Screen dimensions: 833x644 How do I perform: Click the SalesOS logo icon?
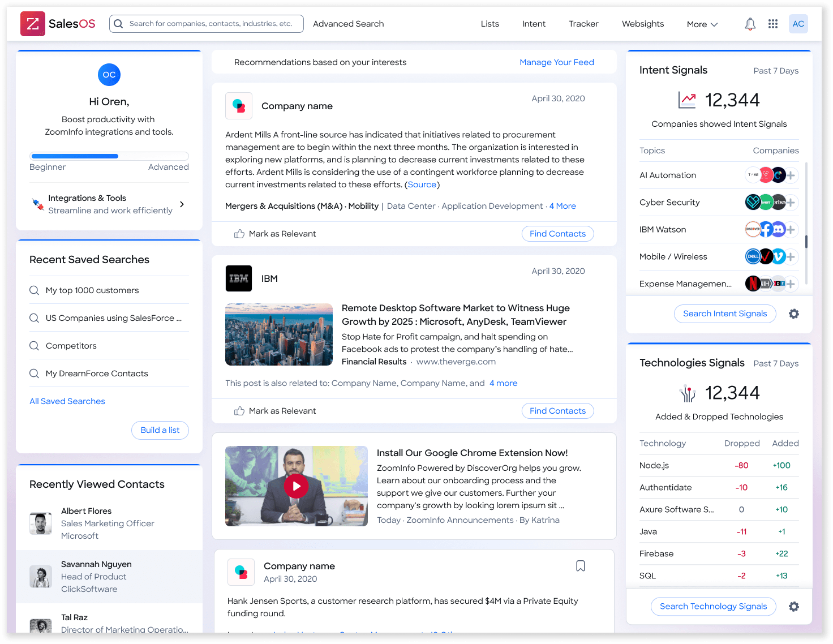point(33,24)
